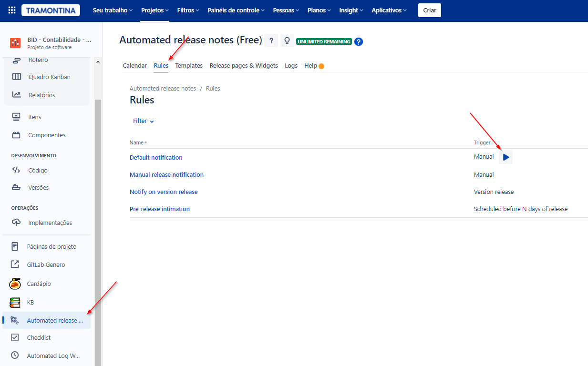This screenshot has width=588, height=366.
Task: Switch to the Templates tab
Action: click(x=189, y=66)
